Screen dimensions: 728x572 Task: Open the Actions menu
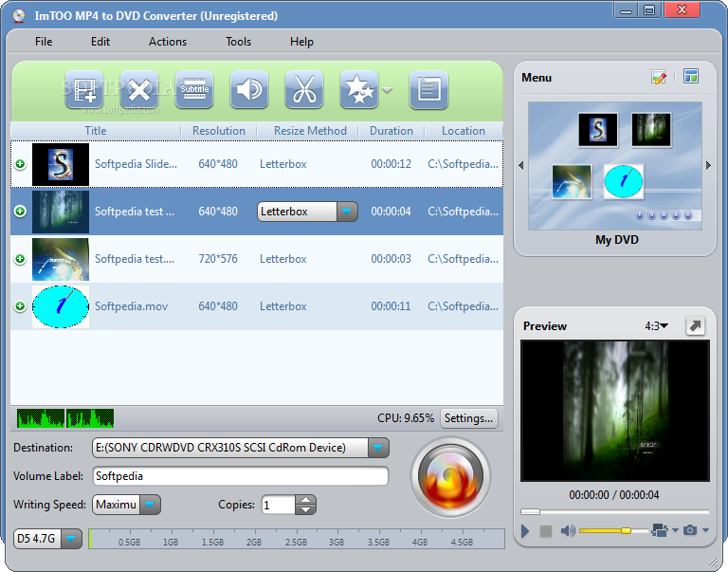pos(168,42)
